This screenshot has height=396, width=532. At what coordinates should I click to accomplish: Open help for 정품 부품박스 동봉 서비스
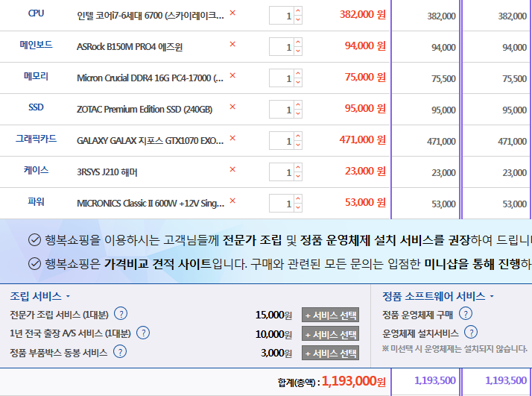click(120, 352)
